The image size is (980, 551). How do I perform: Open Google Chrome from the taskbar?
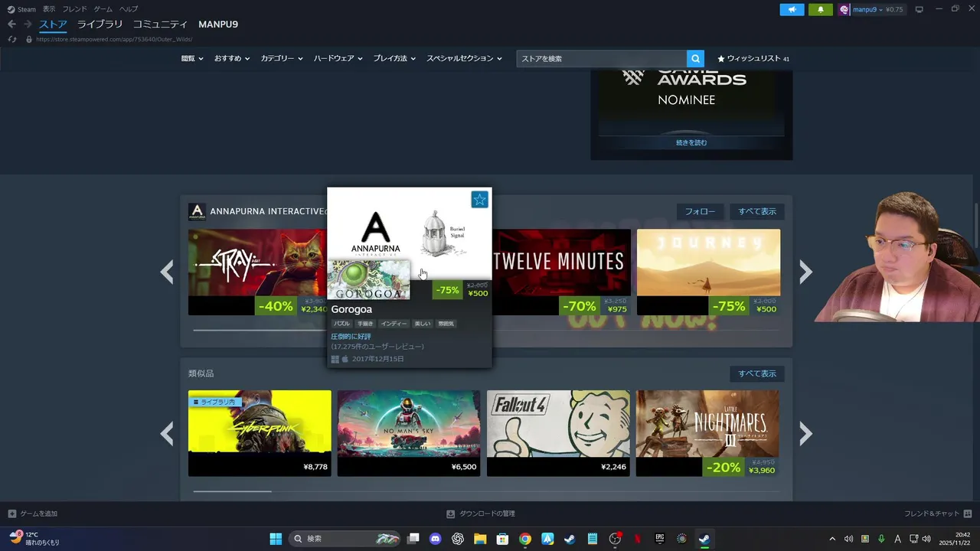pos(524,539)
